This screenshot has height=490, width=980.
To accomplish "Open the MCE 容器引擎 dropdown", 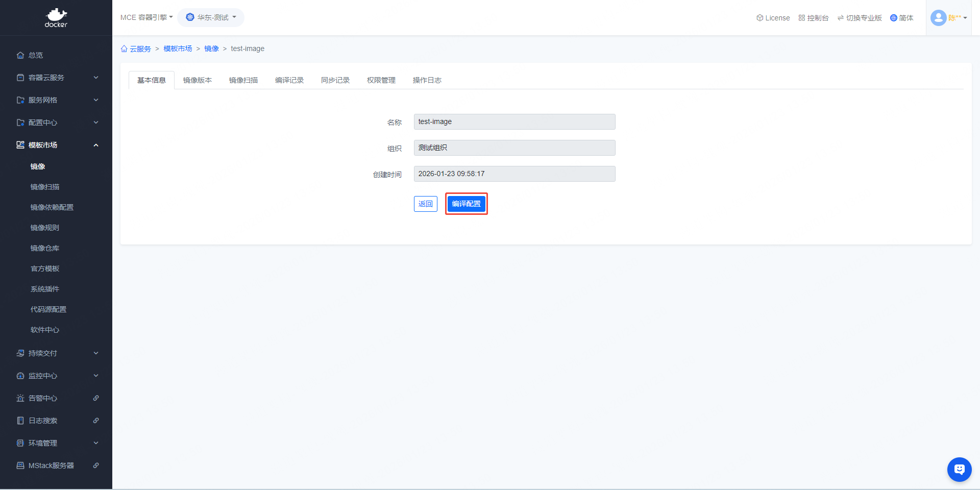I will point(146,17).
